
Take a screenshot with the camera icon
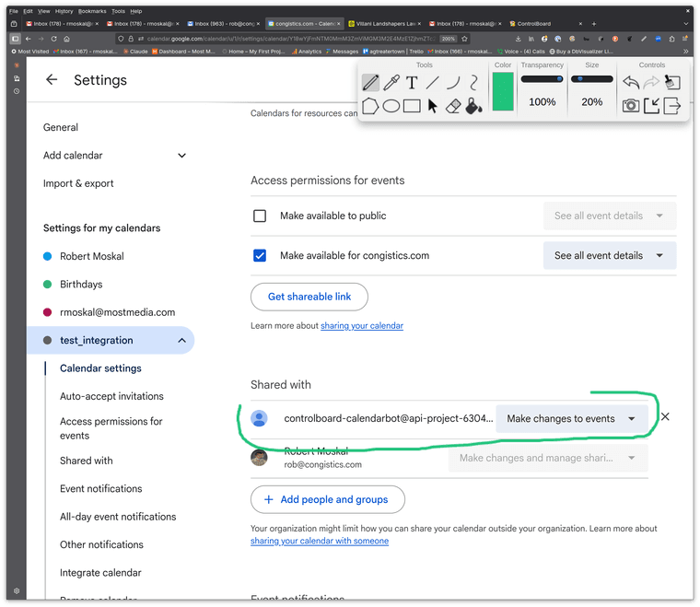pos(631,106)
